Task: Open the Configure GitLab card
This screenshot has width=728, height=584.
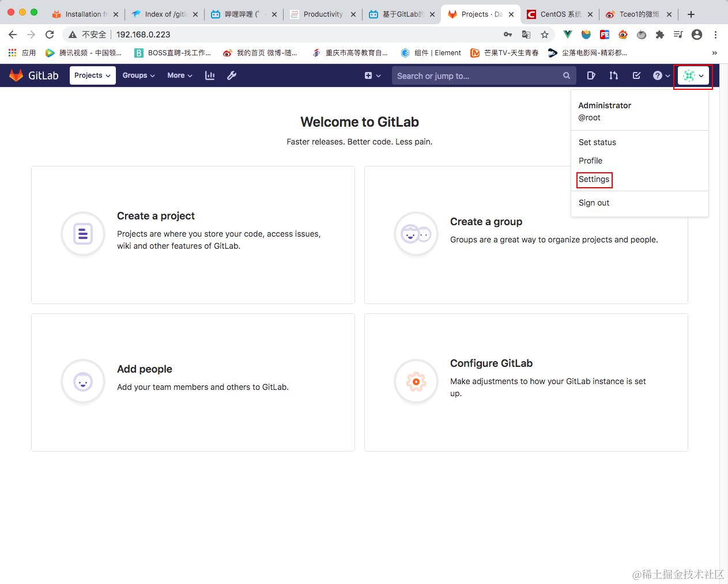Action: pos(526,382)
